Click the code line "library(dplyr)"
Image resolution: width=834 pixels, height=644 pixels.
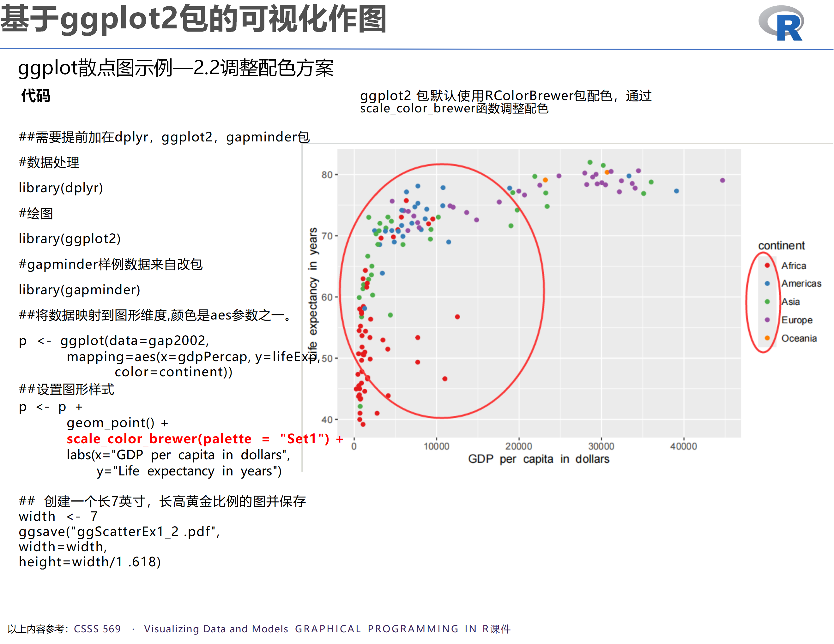point(61,188)
